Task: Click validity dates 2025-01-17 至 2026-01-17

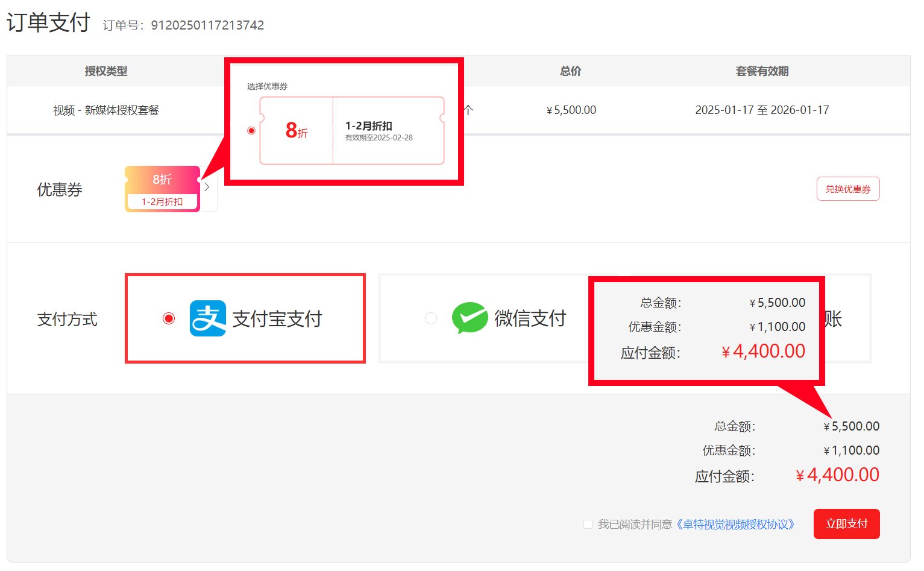Action: 762,110
